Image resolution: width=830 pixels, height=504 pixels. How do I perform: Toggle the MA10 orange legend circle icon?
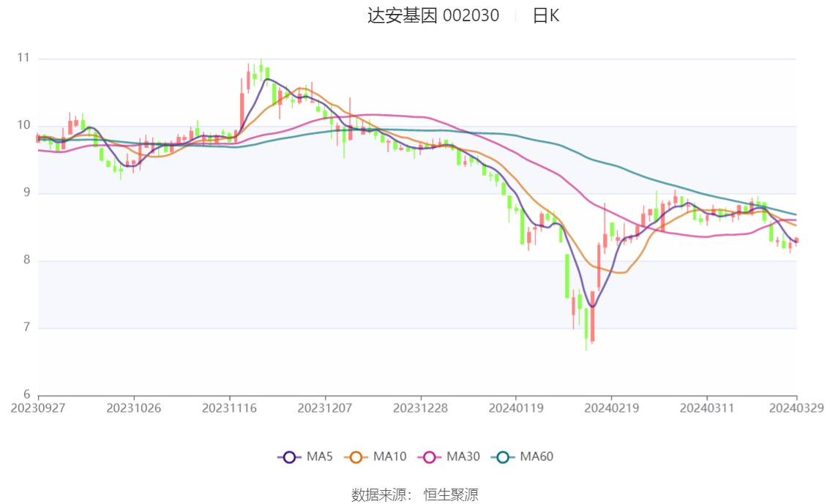pos(356,457)
